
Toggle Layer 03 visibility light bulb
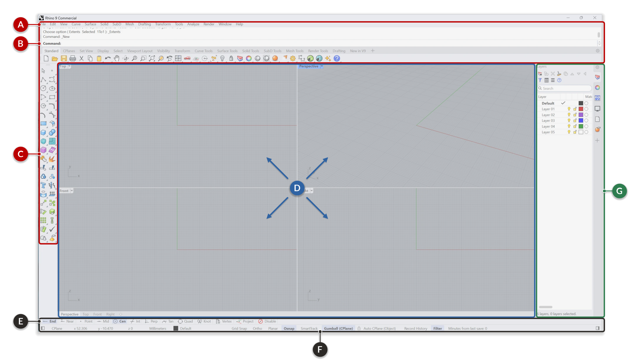click(x=569, y=121)
